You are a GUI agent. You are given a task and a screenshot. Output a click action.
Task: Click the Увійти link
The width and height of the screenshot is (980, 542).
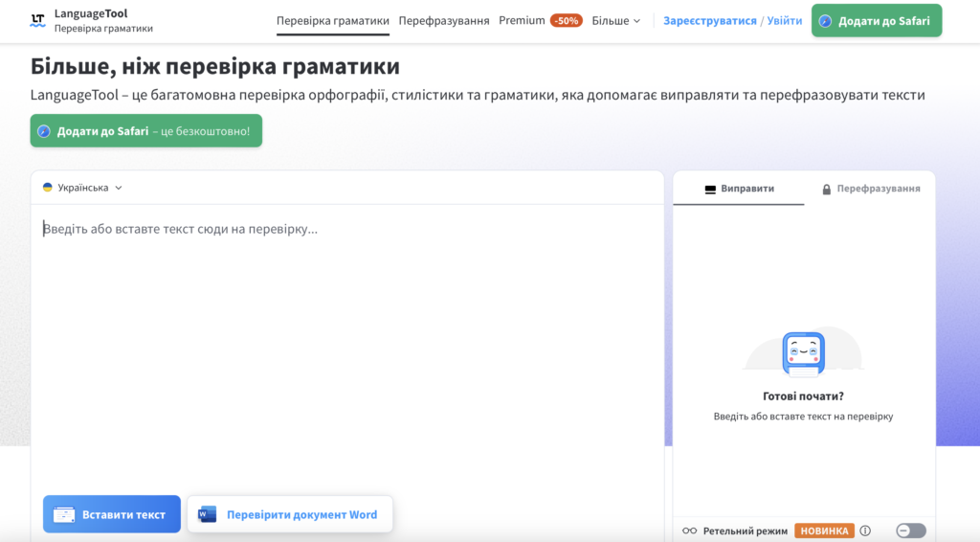pyautogui.click(x=785, y=21)
